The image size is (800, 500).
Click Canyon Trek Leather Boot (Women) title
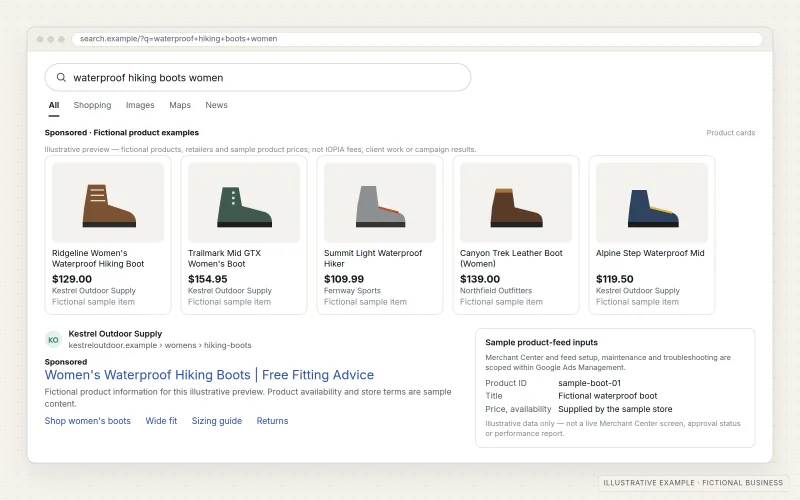tap(511, 259)
